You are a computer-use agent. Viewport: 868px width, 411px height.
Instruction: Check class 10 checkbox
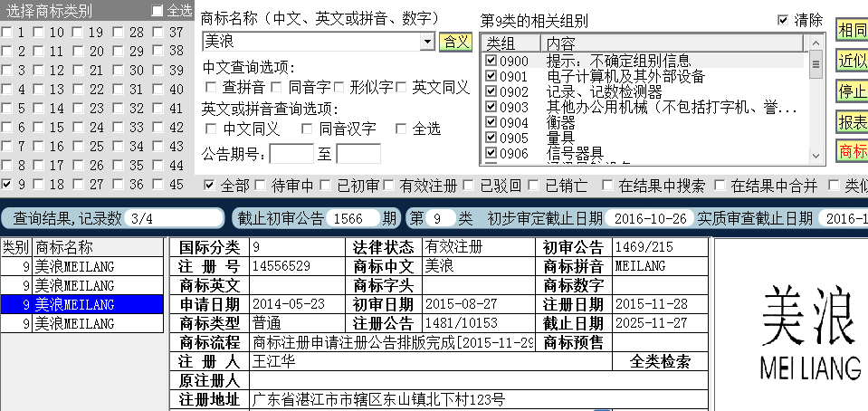[38, 33]
